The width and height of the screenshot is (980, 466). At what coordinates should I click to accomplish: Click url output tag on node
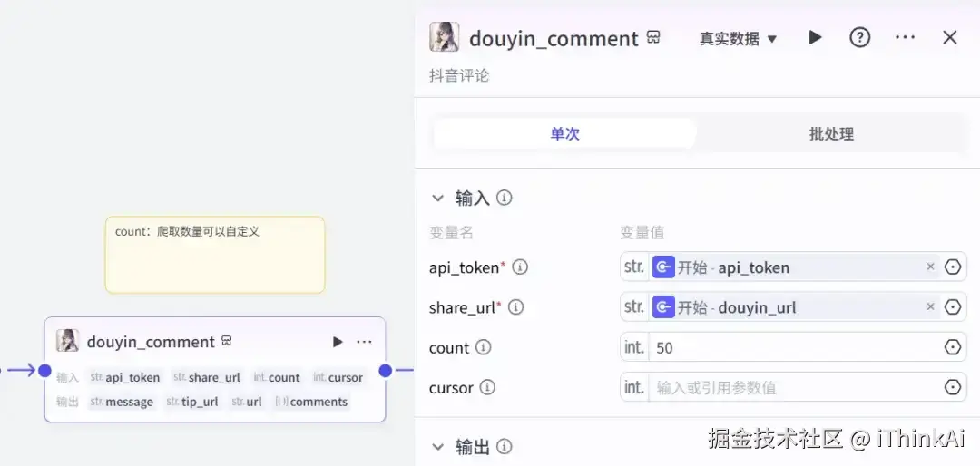coord(247,402)
